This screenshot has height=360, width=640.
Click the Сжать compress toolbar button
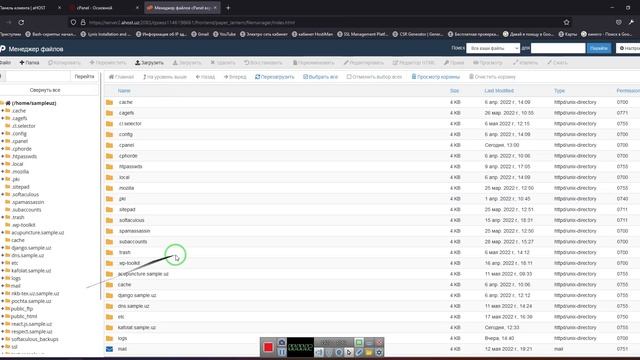[557, 63]
